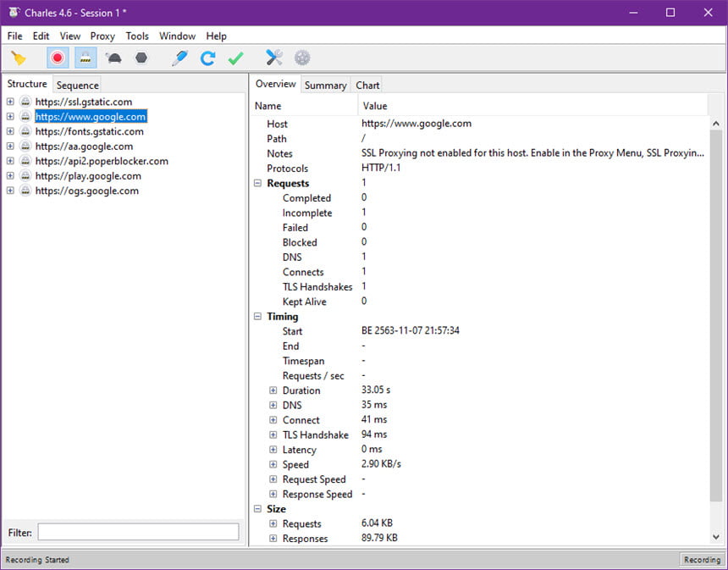Click the globe icon beside aa.google.com

[x=25, y=146]
